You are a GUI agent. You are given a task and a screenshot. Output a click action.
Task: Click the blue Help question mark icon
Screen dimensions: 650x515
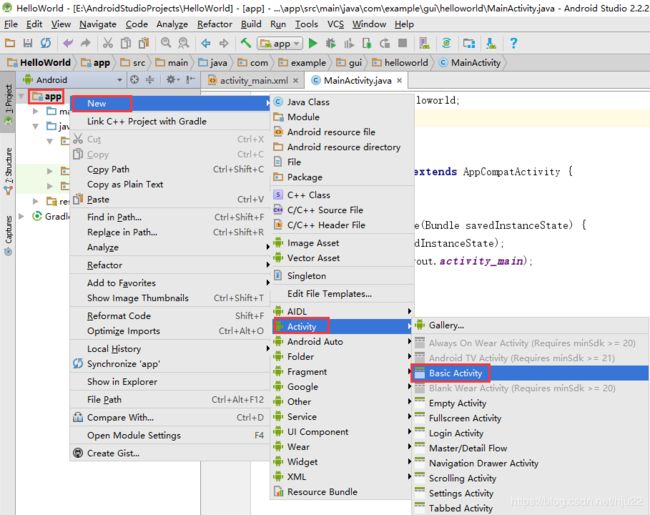coord(513,43)
